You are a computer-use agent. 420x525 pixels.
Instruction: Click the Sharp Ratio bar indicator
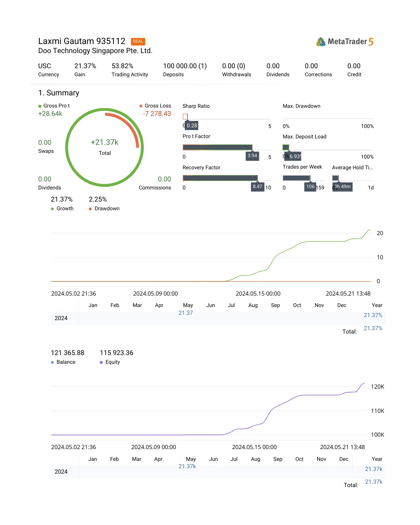(185, 117)
